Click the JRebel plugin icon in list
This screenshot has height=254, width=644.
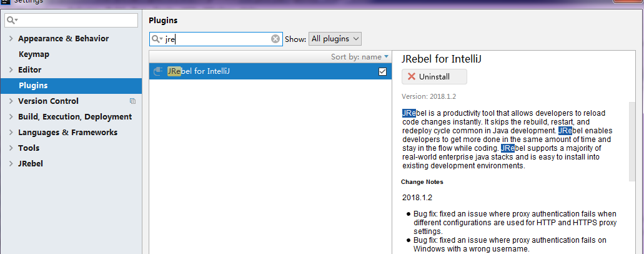tap(158, 71)
